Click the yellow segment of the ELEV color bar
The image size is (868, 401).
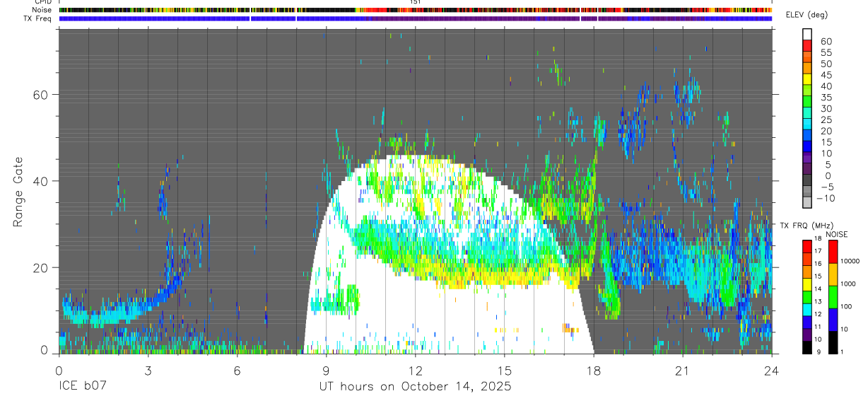(808, 80)
